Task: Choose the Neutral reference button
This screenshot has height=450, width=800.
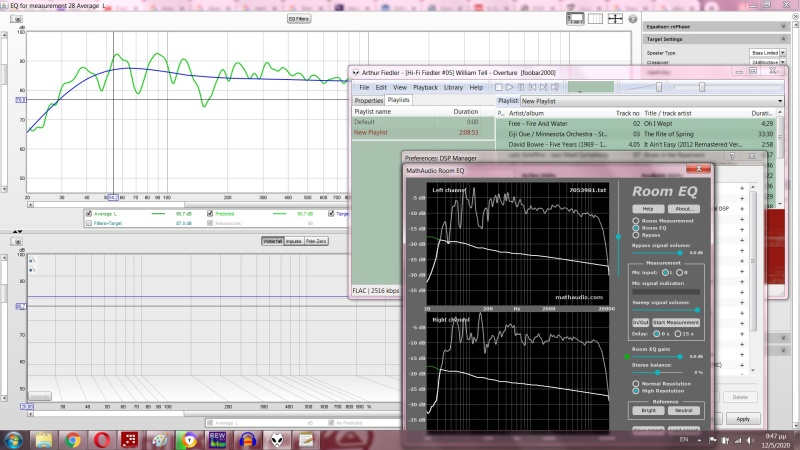Action: point(684,410)
